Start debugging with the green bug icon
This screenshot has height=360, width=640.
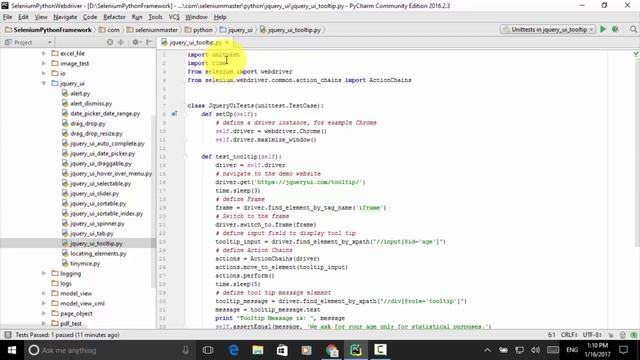tap(615, 29)
